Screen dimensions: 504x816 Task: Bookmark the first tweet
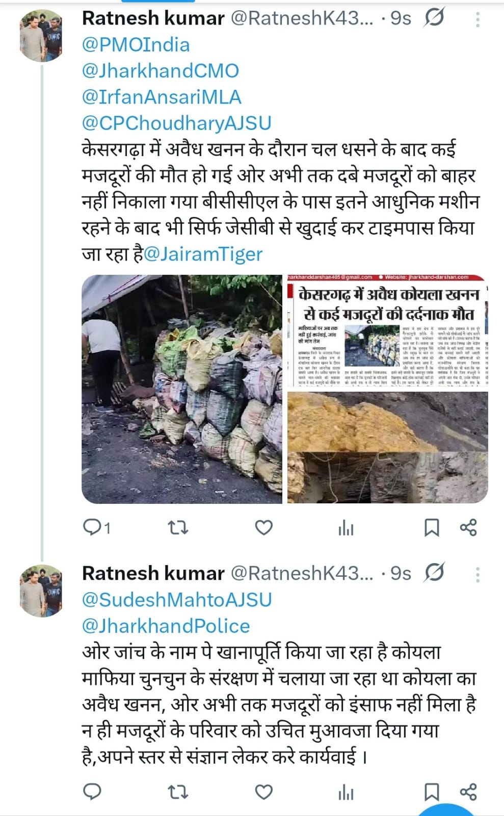click(x=432, y=528)
